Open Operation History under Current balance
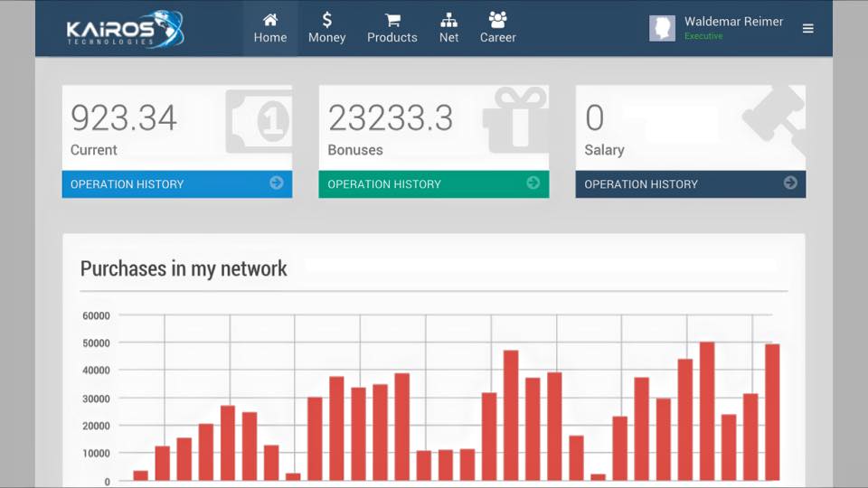Screen dimensions: 868x488 [x=127, y=184]
